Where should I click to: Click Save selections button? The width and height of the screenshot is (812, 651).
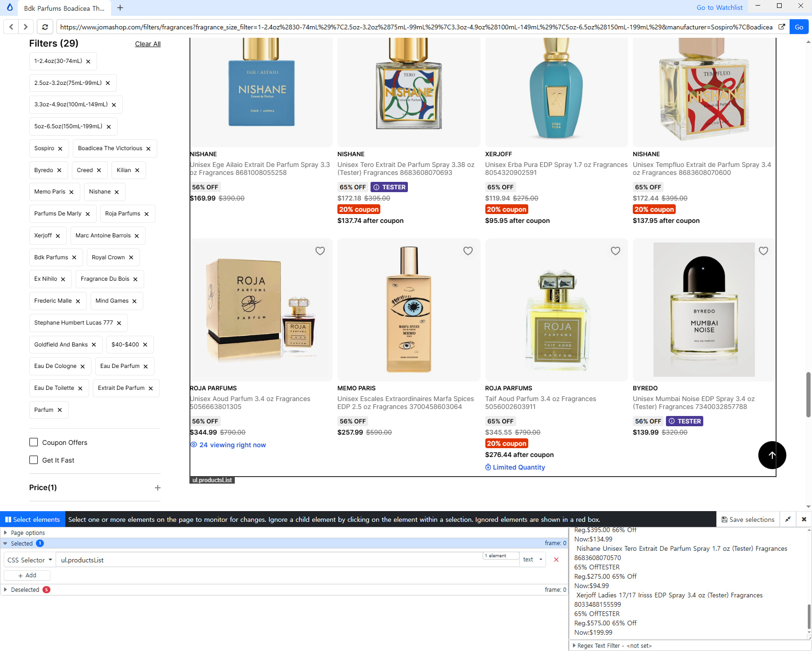pos(748,519)
